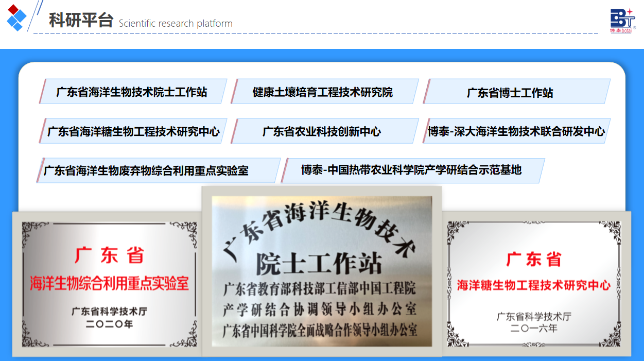This screenshot has height=361, width=644.
Task: Select the 广东省博士工作站 label
Action: [510, 93]
